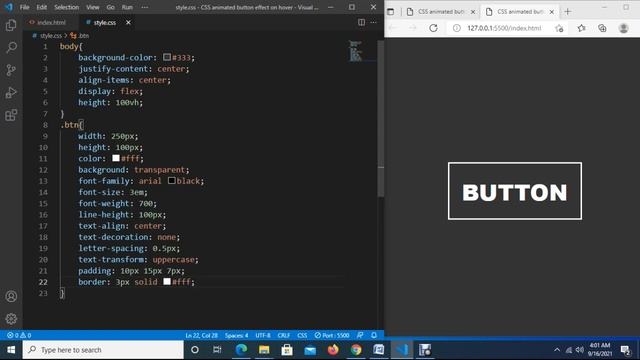This screenshot has width=640, height=360.
Task: Close the second CSS animated button browser tab
Action: click(x=551, y=12)
